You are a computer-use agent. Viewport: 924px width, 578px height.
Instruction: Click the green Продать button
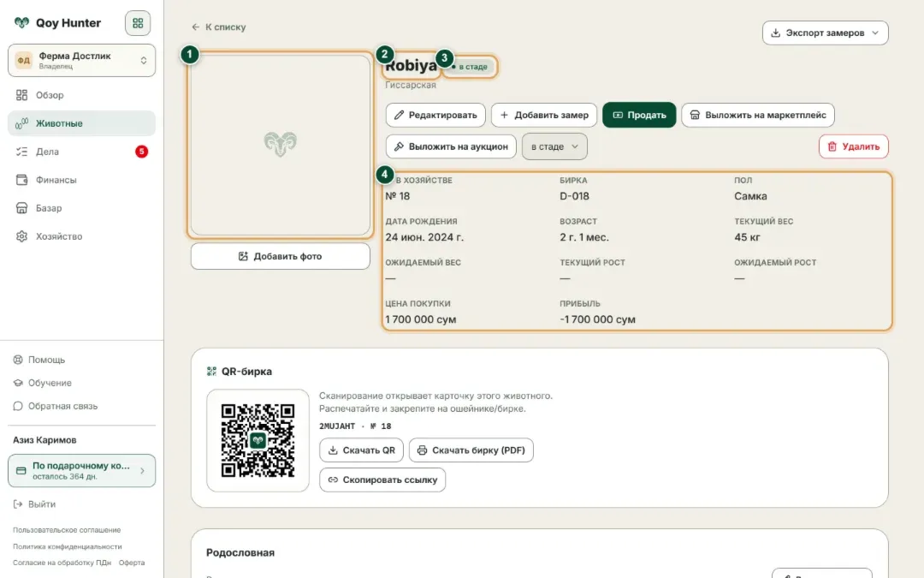[639, 115]
